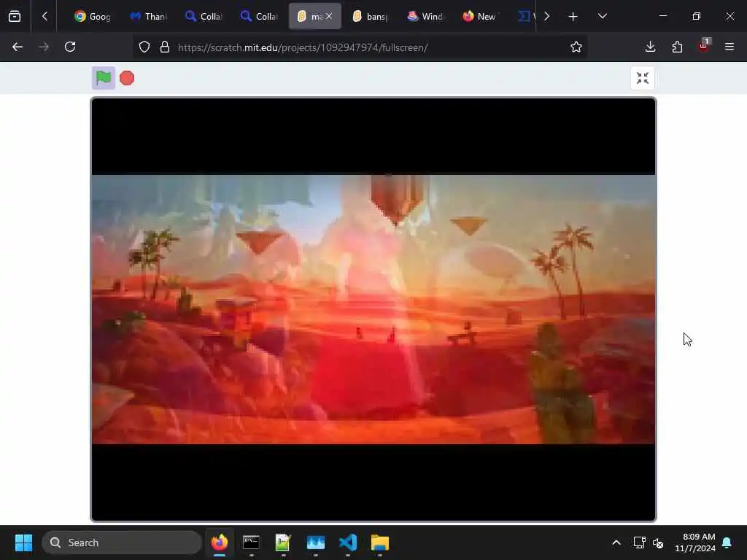This screenshot has width=747, height=560.
Task: View site security padlock details
Action: click(x=165, y=47)
